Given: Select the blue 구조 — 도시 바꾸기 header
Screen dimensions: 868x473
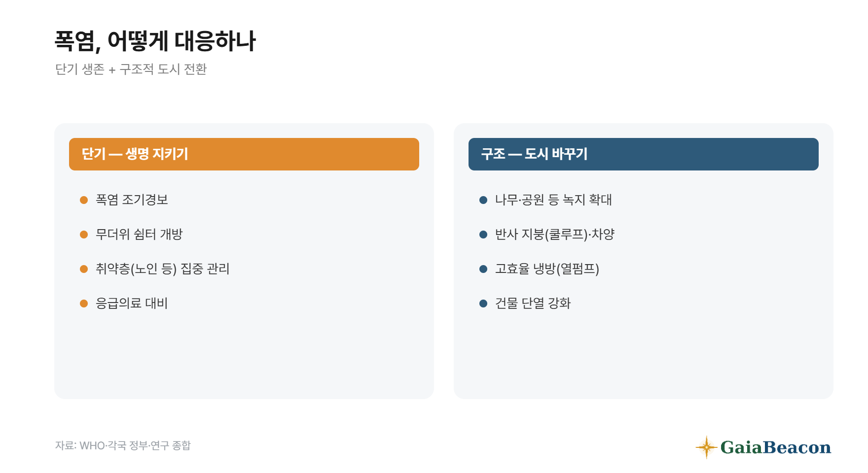Looking at the screenshot, I should [x=644, y=154].
